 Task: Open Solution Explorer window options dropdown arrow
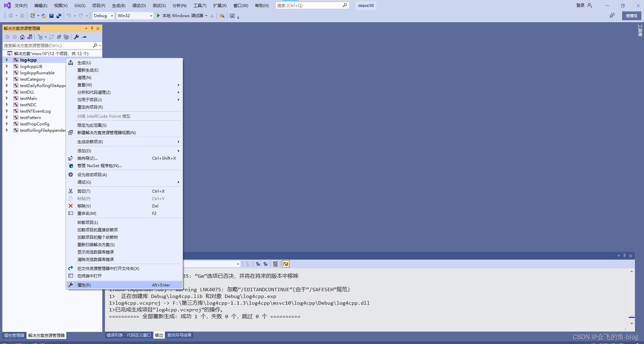86,28
